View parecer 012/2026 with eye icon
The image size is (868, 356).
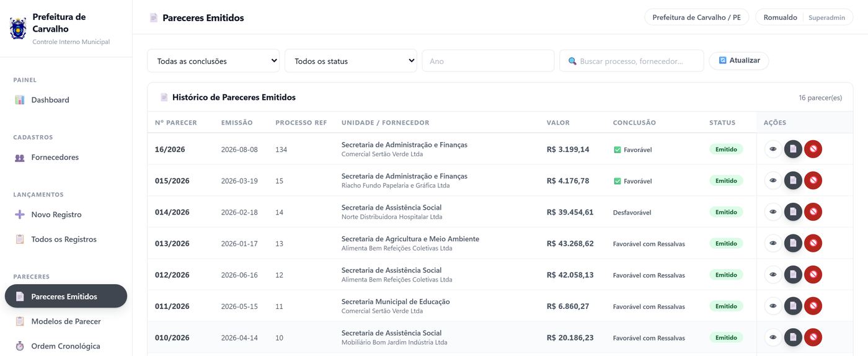point(773,274)
